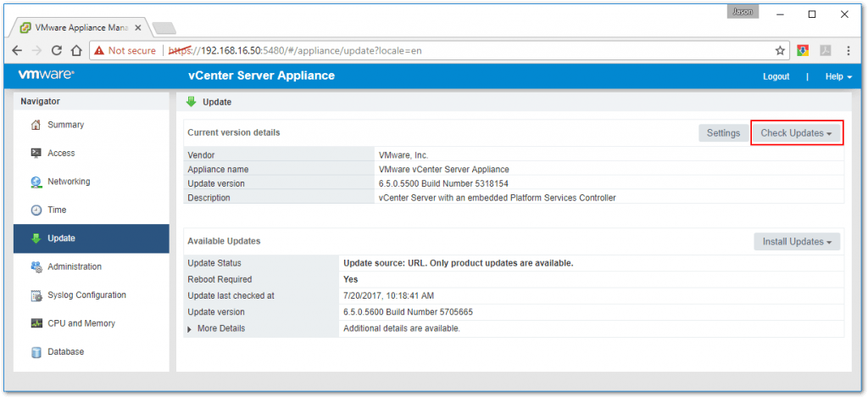Reload the page with the refresh icon
The height and width of the screenshot is (398, 868).
pyautogui.click(x=57, y=50)
